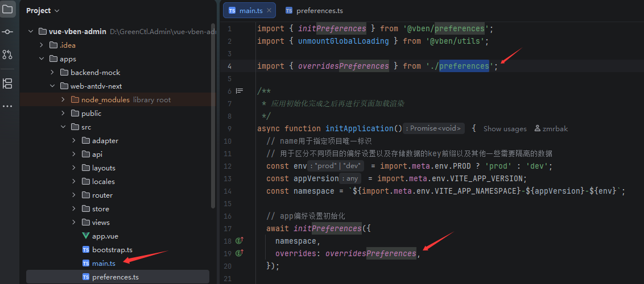The height and width of the screenshot is (284, 644).
Task: Collapse the web-antdv-next folder
Action: point(52,86)
